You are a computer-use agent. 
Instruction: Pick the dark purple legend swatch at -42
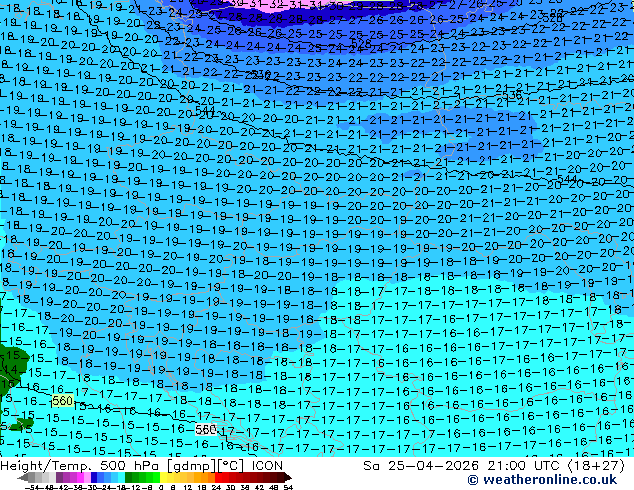point(59,477)
